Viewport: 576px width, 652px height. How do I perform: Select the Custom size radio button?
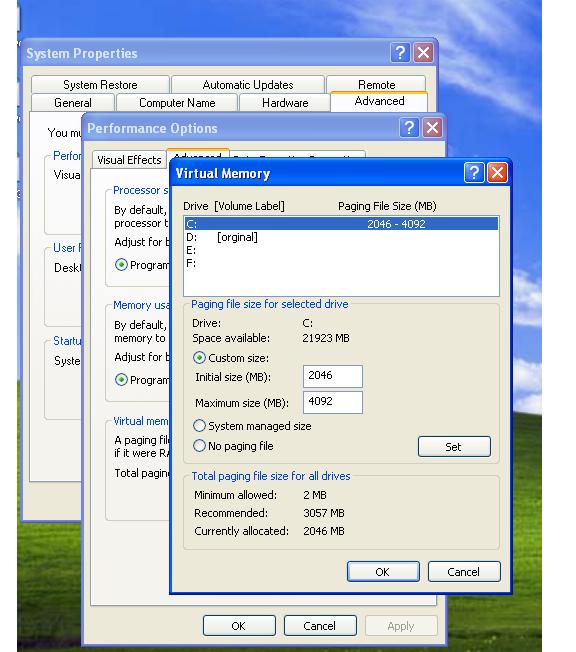click(200, 358)
